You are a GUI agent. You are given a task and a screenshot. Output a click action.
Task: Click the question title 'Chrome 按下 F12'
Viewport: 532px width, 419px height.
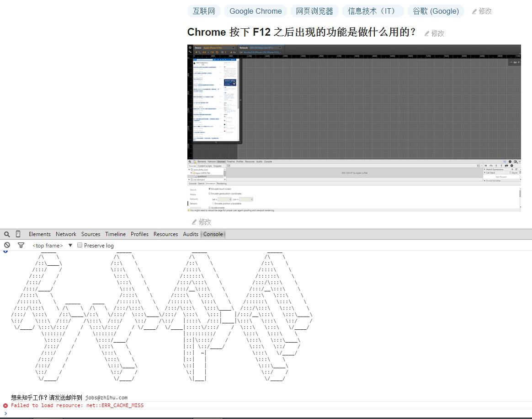tap(301, 32)
